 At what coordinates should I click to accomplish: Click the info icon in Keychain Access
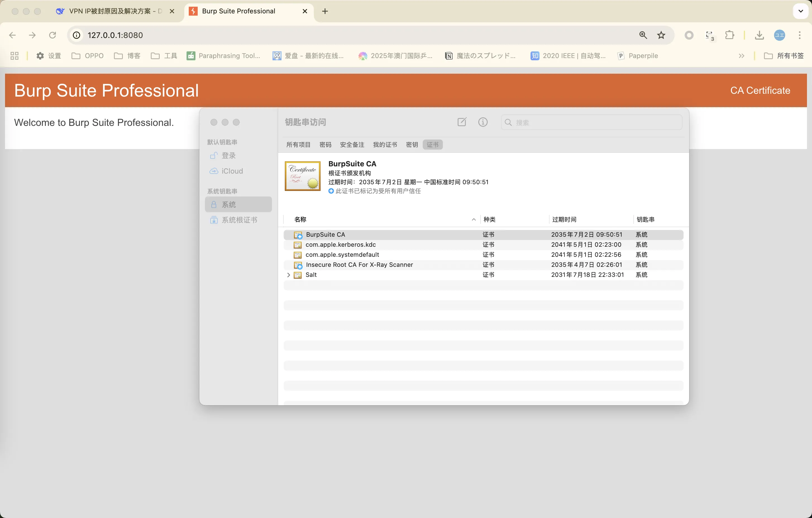point(483,122)
